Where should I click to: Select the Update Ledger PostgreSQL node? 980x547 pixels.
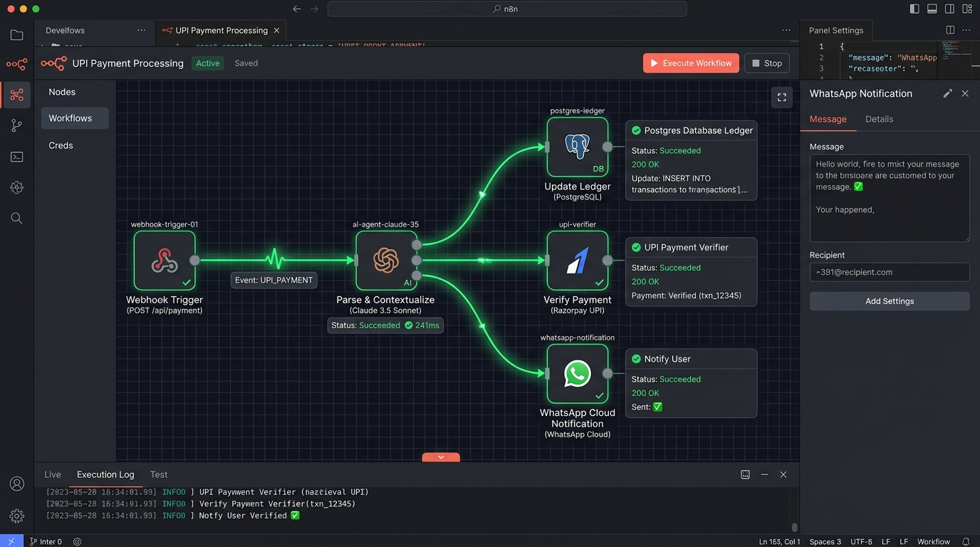(x=578, y=147)
